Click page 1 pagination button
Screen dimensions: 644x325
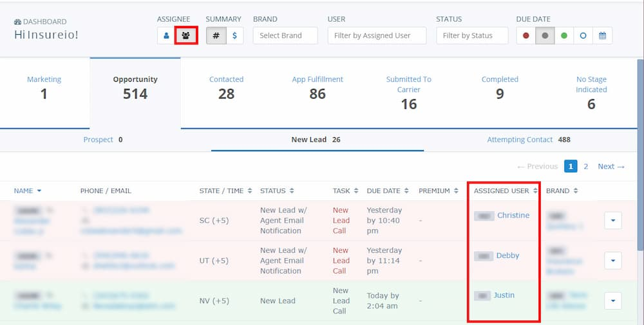[x=571, y=166]
